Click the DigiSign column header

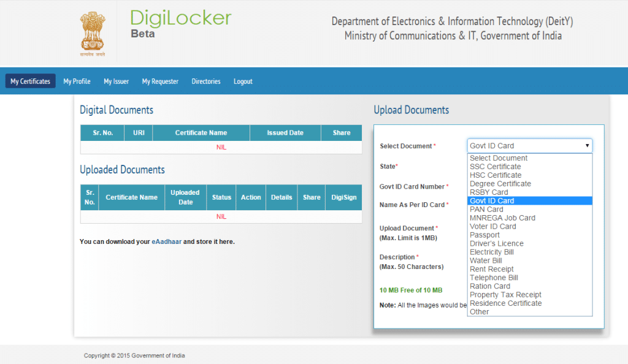[x=343, y=197]
